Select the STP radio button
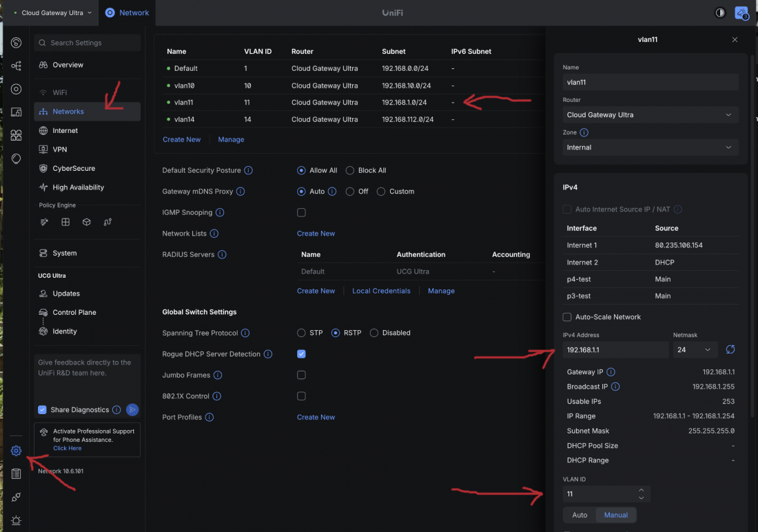The width and height of the screenshot is (758, 532). [301, 333]
